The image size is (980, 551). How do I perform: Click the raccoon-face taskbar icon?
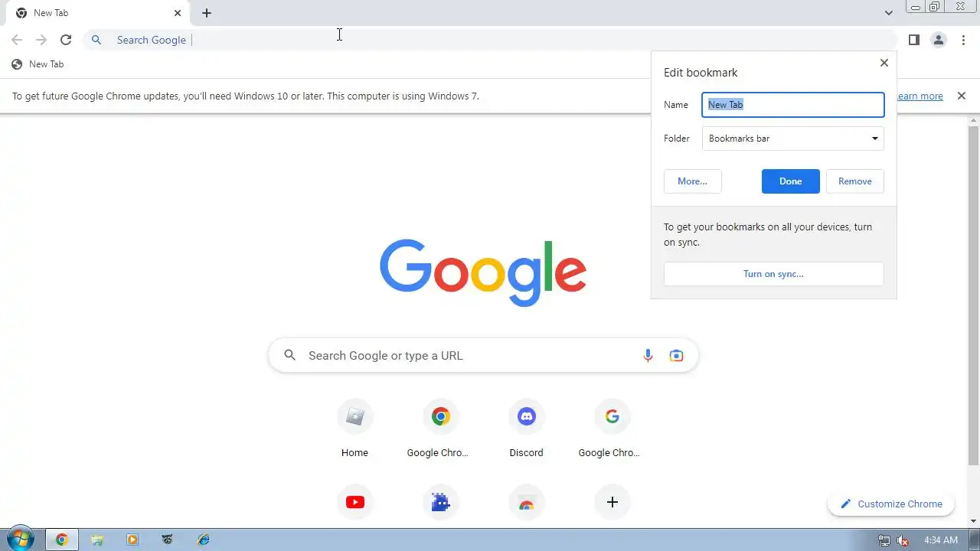coord(168,540)
